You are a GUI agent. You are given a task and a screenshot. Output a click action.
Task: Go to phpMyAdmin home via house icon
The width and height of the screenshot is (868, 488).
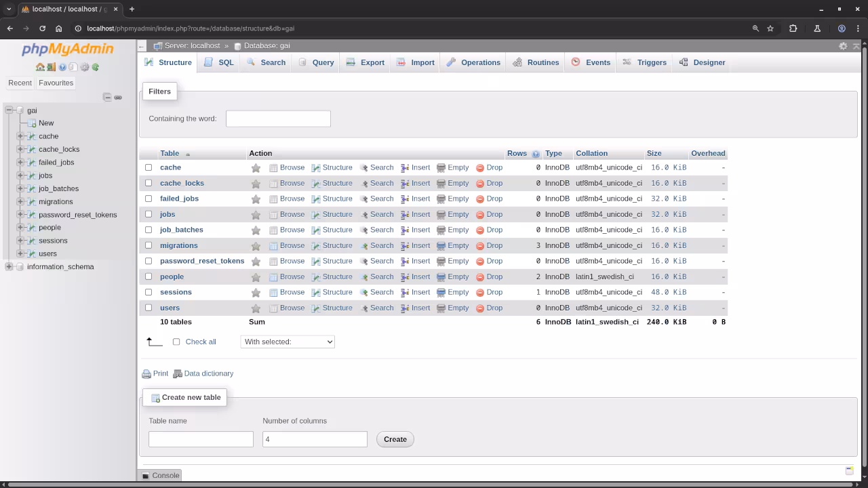pyautogui.click(x=40, y=67)
